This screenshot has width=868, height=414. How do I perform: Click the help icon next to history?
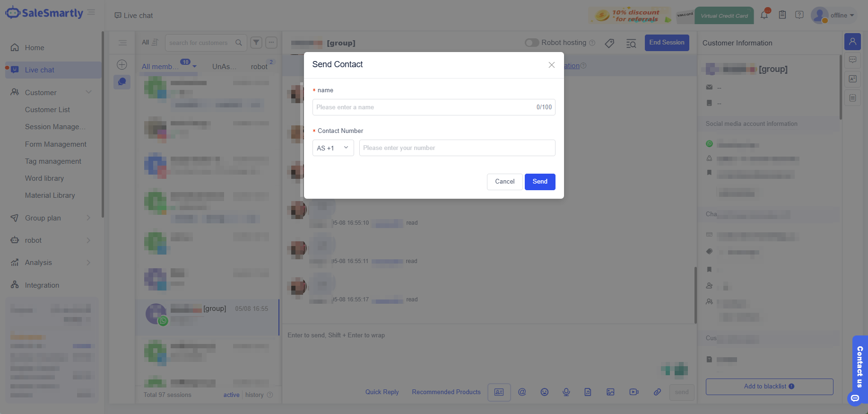(270, 395)
